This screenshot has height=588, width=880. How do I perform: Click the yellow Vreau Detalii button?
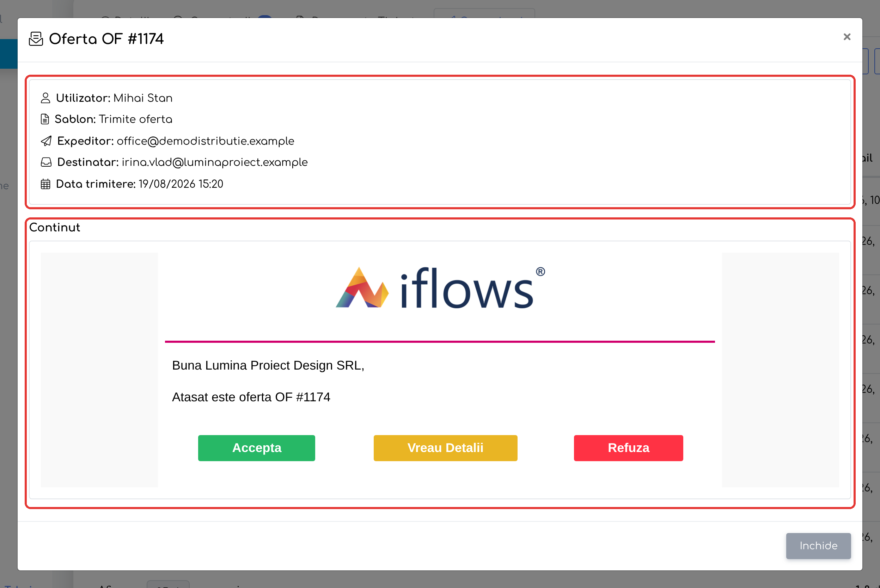click(445, 448)
